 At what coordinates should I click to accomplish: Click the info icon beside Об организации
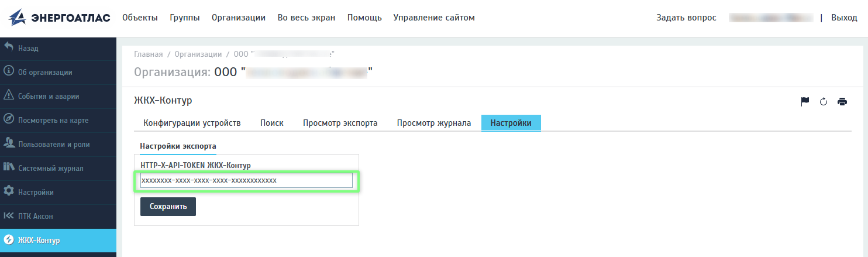click(9, 71)
